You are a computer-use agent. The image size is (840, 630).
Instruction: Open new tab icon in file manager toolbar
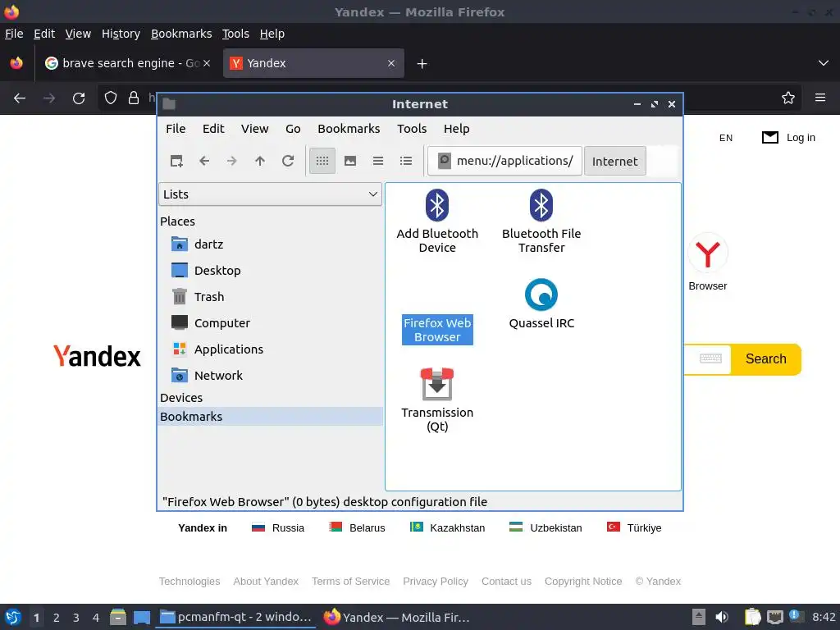[x=176, y=161]
